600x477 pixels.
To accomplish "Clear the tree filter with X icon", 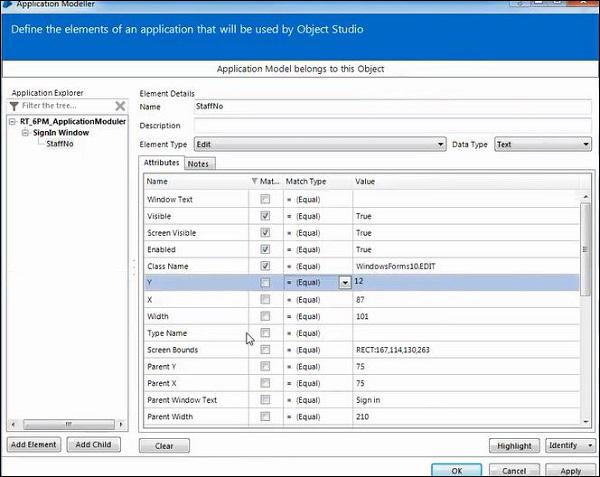I will coord(120,106).
